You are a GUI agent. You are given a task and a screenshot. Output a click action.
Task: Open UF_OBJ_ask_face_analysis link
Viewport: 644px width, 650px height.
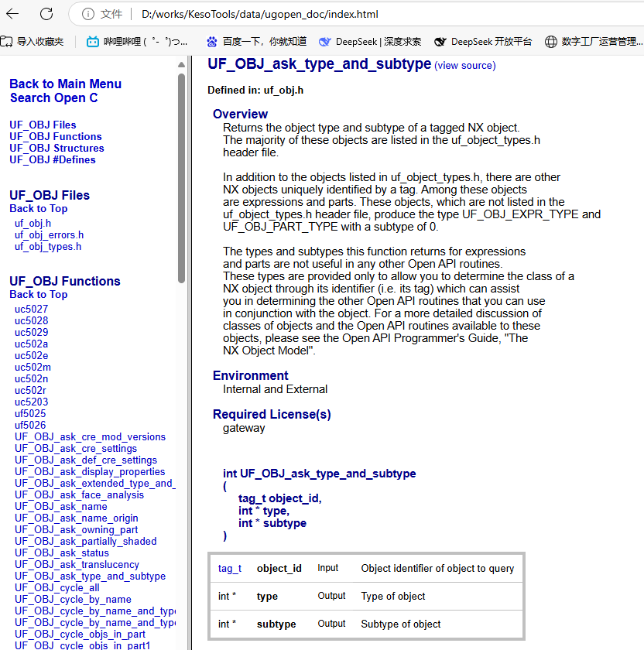pos(79,495)
